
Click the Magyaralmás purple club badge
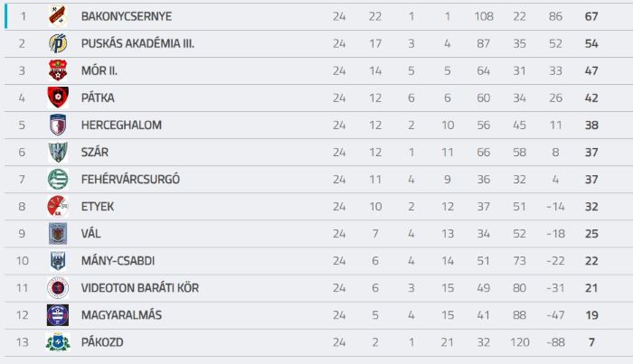click(x=58, y=315)
